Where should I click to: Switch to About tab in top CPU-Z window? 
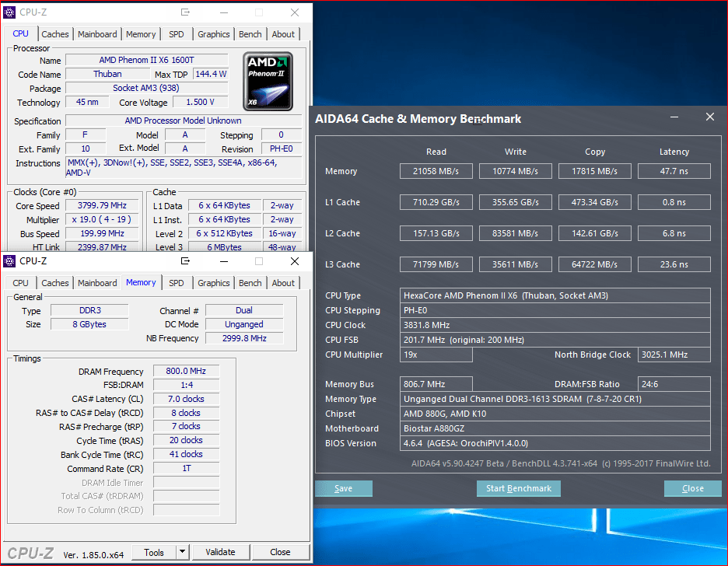click(283, 34)
